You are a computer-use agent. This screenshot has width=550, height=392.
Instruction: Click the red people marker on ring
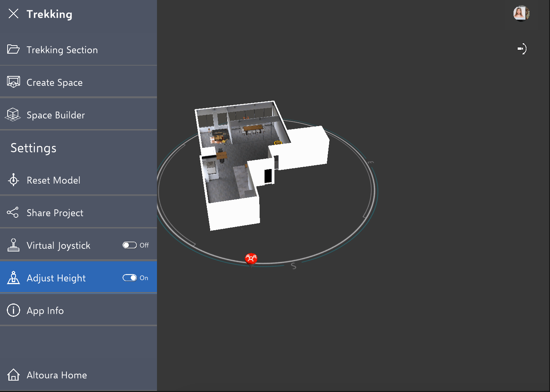[x=251, y=259]
